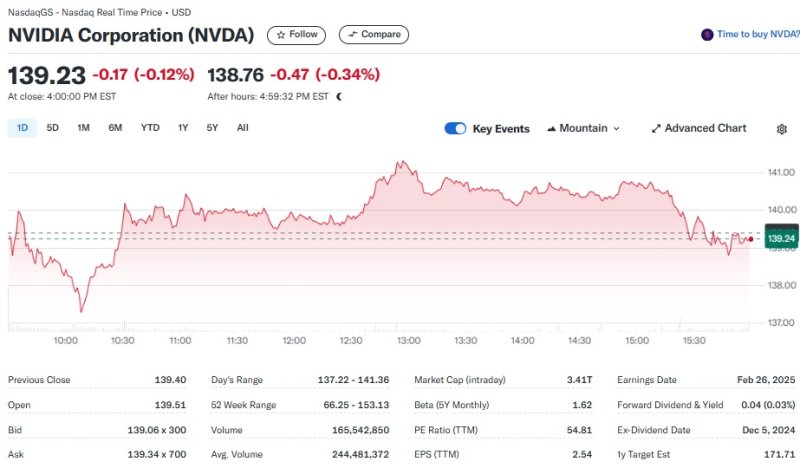
Task: Click the 137.00 price axis label
Action: (x=781, y=323)
